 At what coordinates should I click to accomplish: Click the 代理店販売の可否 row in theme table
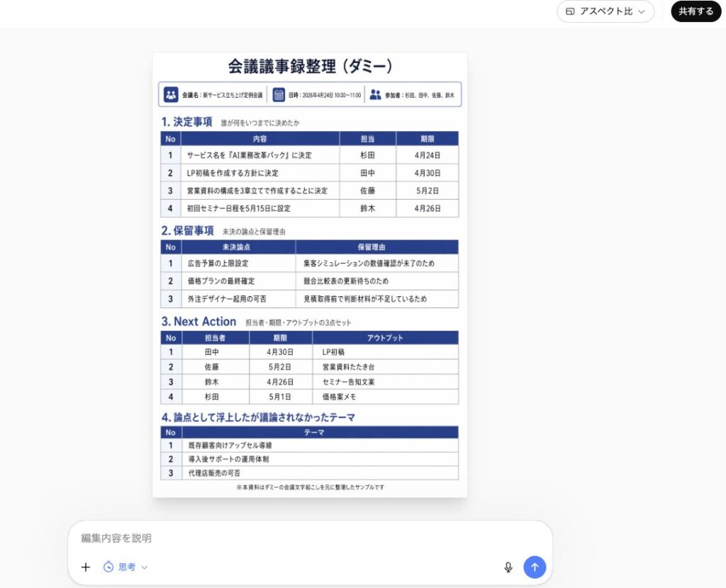214,473
